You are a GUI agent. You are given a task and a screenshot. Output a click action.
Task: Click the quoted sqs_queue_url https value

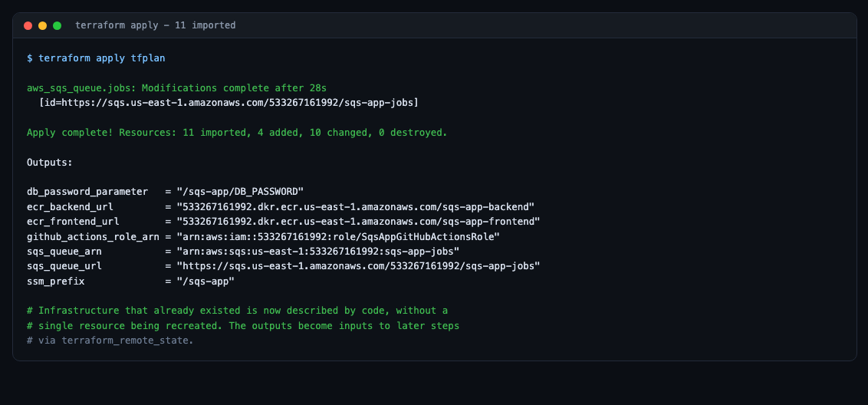(x=359, y=266)
